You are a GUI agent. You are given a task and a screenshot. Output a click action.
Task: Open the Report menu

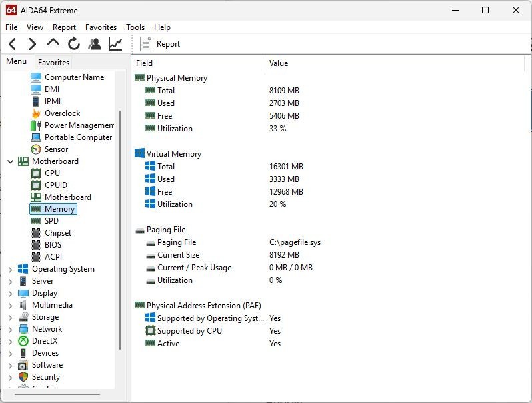coord(64,27)
